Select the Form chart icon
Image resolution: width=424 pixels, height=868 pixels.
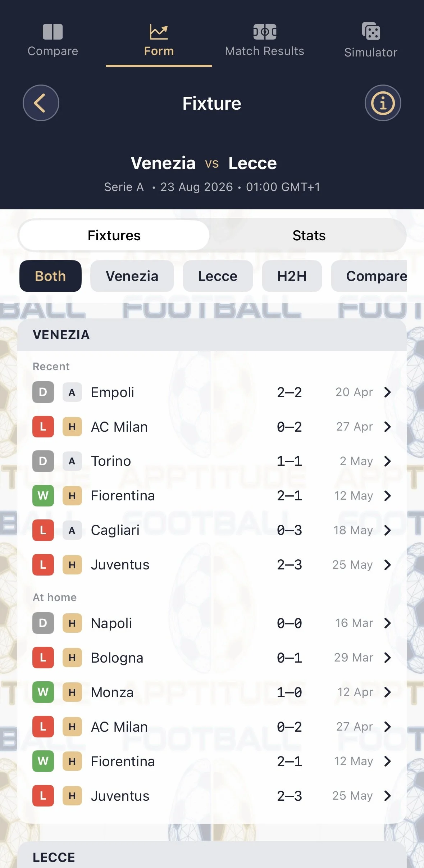159,32
